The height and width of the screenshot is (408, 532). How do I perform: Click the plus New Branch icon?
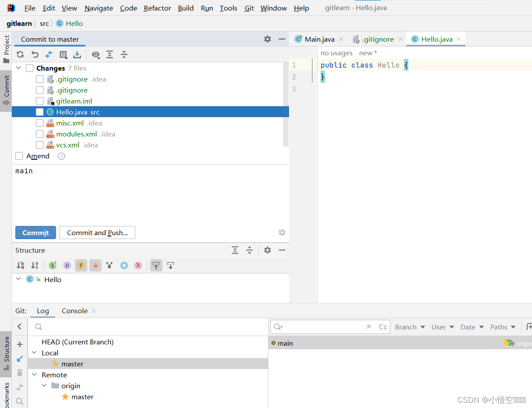pos(20,345)
